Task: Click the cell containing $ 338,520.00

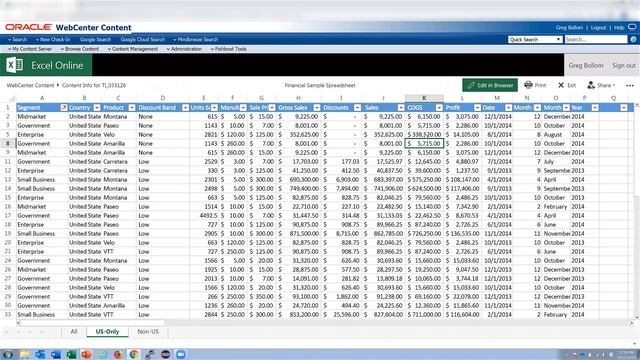Action: pyautogui.click(x=424, y=134)
